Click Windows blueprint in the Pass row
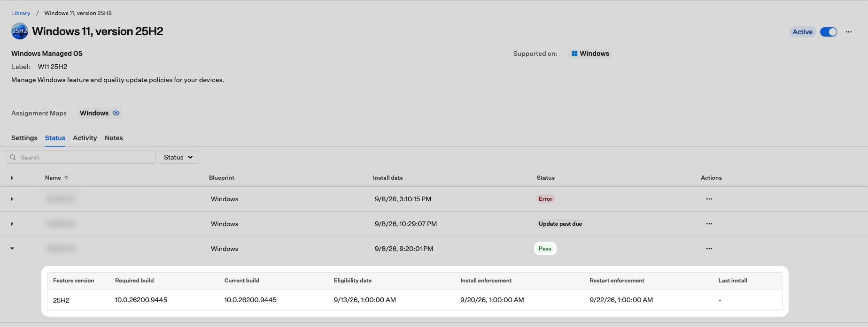Screen dimensions: 868x327 (x=225, y=249)
